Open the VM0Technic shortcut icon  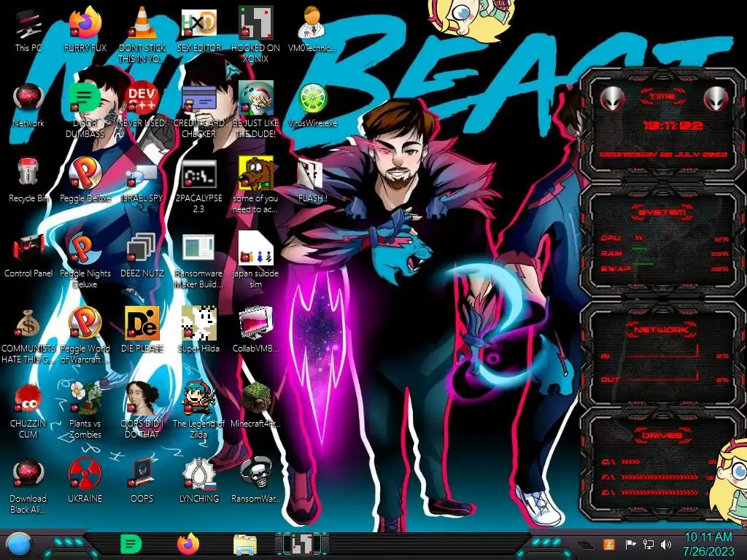(x=312, y=29)
